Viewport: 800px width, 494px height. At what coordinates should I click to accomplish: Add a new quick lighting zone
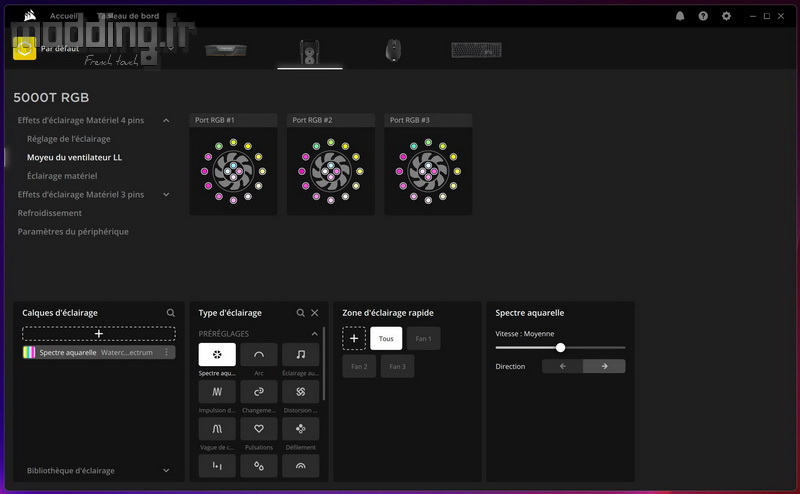[x=354, y=338]
